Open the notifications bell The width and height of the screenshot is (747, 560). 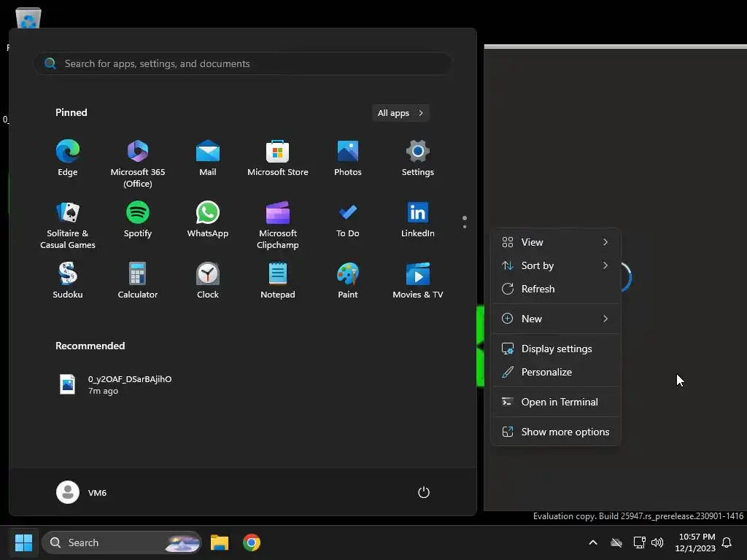tap(727, 542)
